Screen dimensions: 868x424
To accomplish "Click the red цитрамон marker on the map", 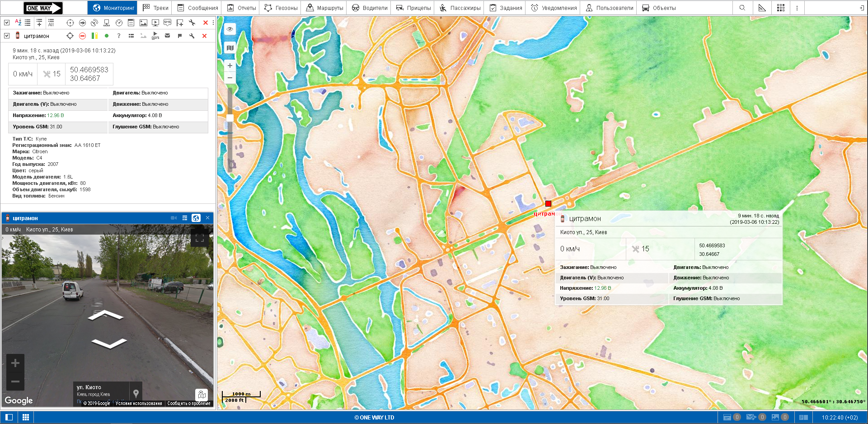I will point(548,204).
